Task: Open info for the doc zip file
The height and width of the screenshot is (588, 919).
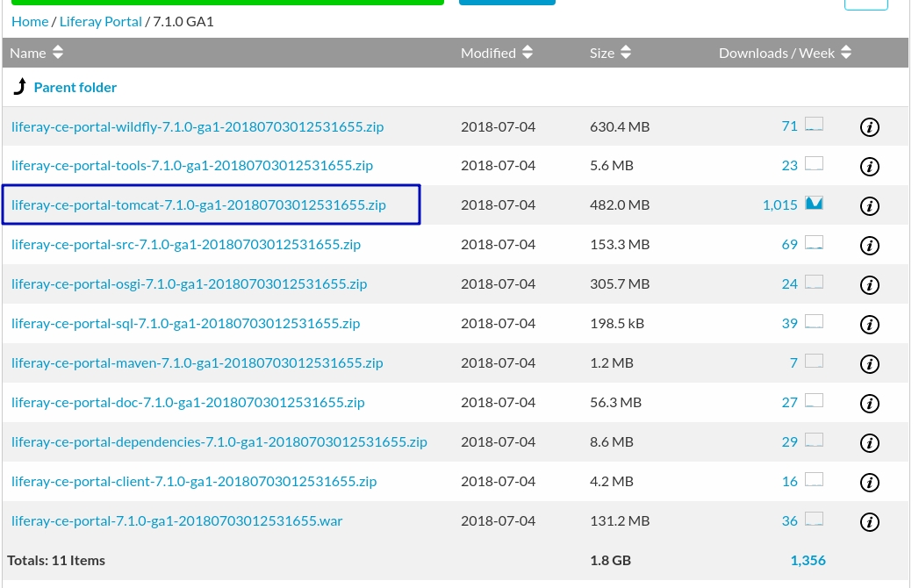Action: pyautogui.click(x=869, y=404)
